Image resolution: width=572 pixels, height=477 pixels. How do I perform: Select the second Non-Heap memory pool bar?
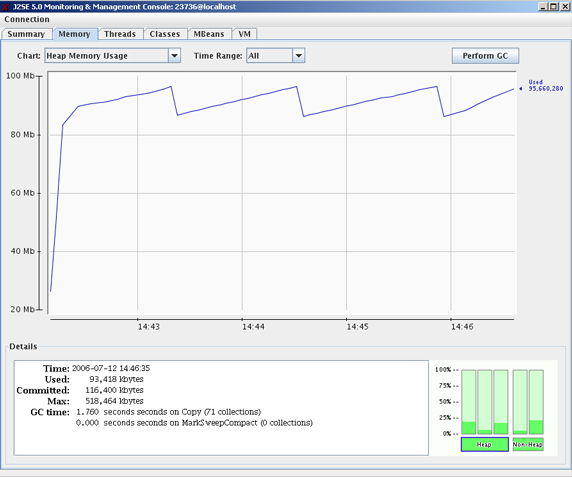pos(536,402)
